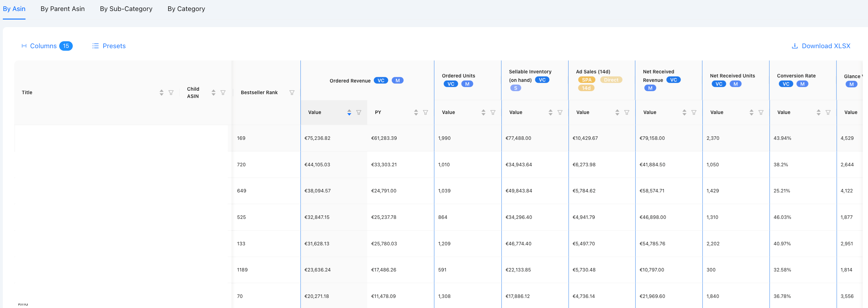
Task: Sort Net Received Revenue Value column
Action: (684, 112)
